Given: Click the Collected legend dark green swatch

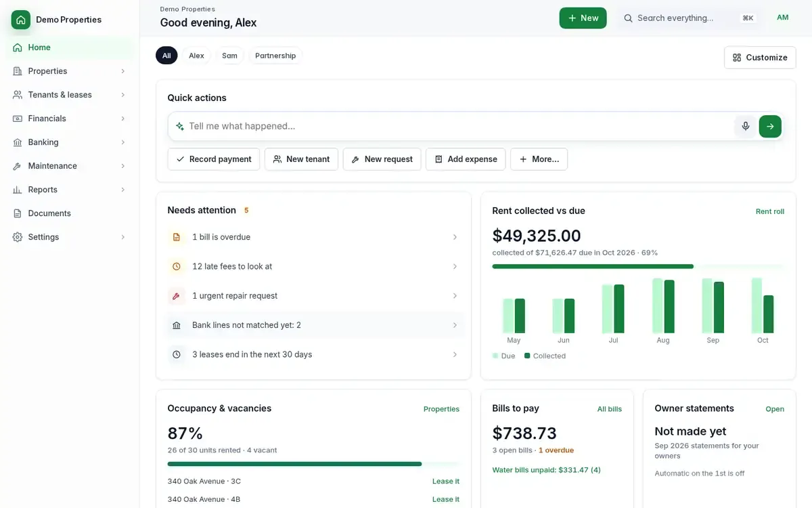Looking at the screenshot, I should 527,356.
